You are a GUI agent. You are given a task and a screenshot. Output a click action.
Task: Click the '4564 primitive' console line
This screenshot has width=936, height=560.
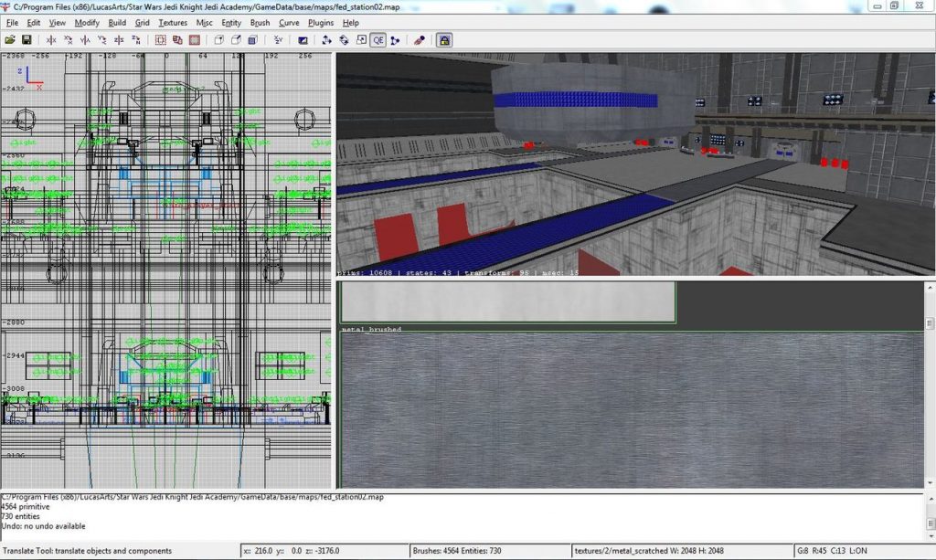coord(26,506)
